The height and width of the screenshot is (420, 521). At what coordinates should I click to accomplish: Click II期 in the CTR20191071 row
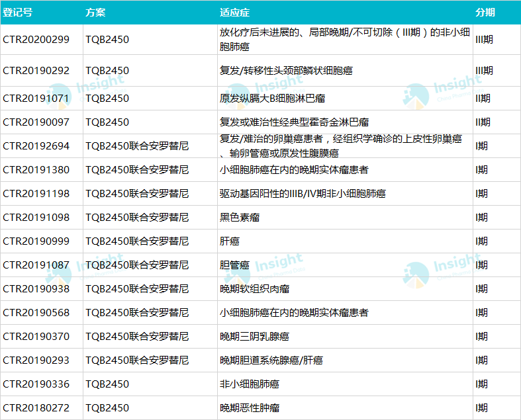(483, 99)
